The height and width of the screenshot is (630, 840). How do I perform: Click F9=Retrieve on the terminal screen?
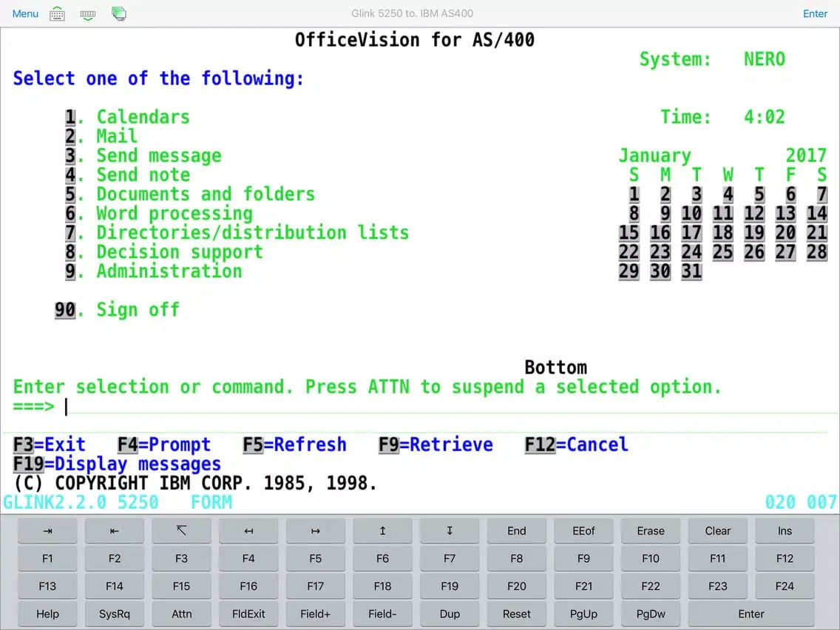pos(436,444)
